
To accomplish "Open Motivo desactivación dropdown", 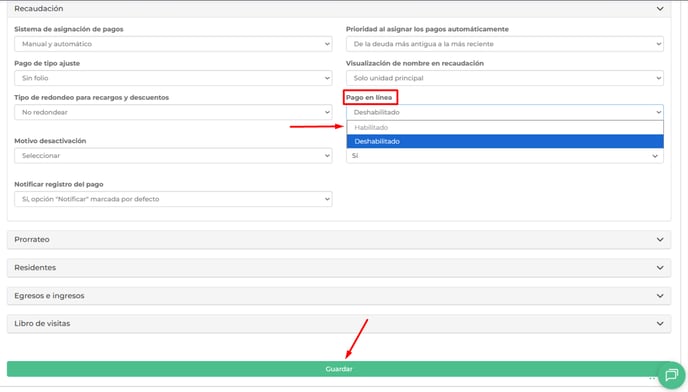I will (173, 156).
